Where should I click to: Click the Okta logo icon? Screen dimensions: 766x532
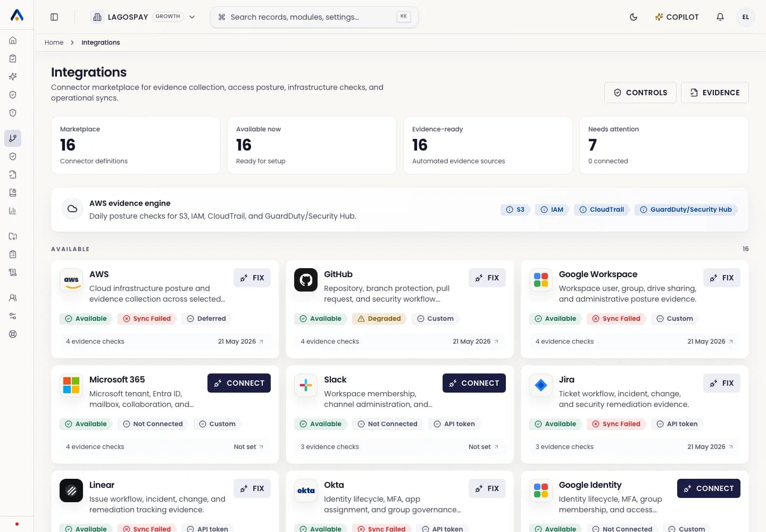(306, 491)
